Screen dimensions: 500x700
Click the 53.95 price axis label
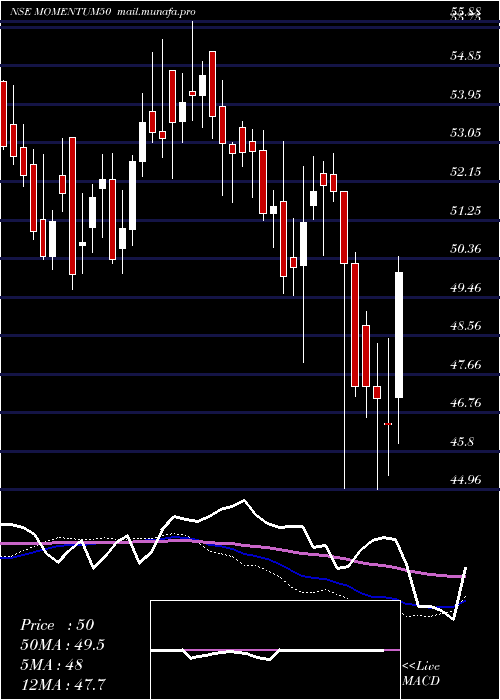pos(466,94)
